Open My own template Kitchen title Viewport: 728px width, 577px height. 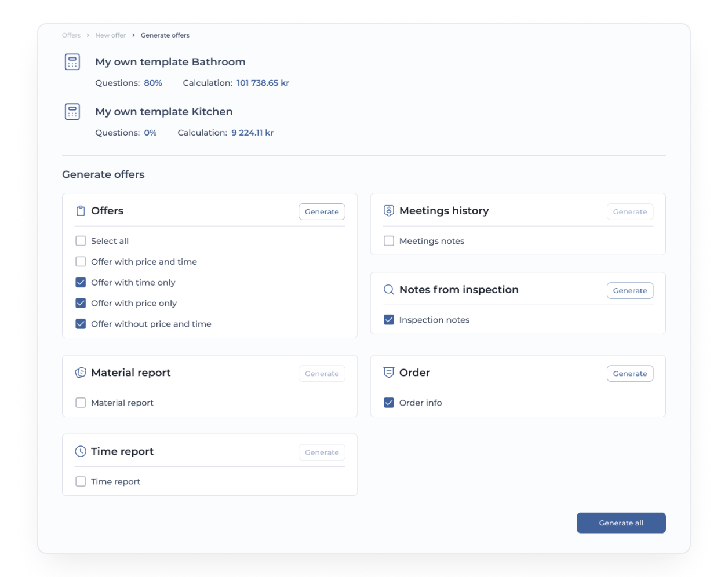[164, 112]
